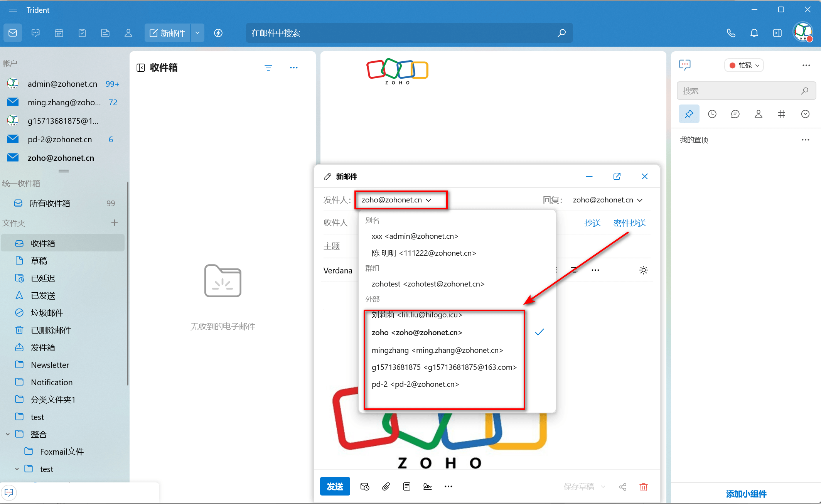This screenshot has height=504, width=821.
Task: Open the contacts tab in widget panel
Action: pyautogui.click(x=759, y=114)
